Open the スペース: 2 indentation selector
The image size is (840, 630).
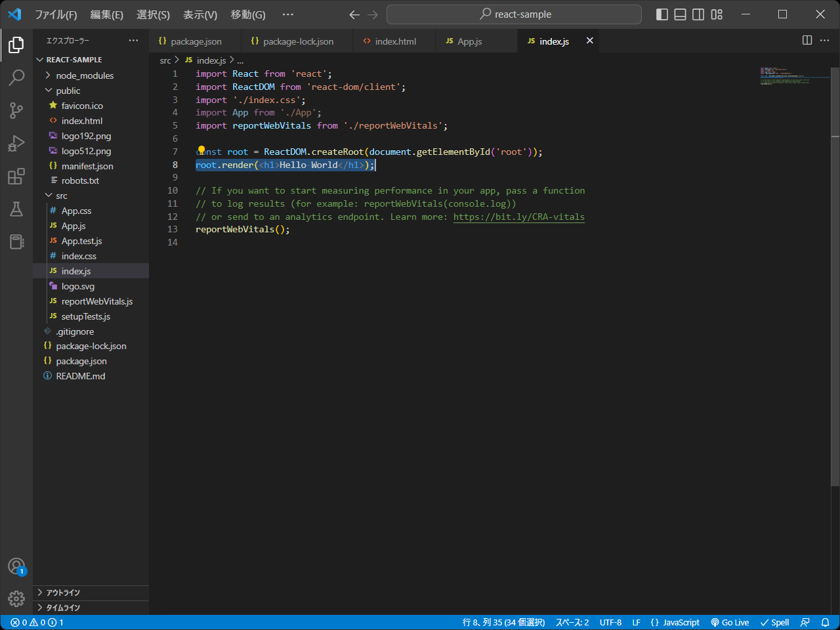(572, 622)
